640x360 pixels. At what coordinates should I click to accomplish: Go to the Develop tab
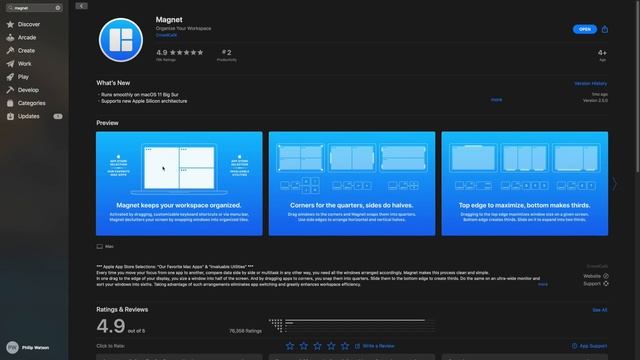[28, 90]
